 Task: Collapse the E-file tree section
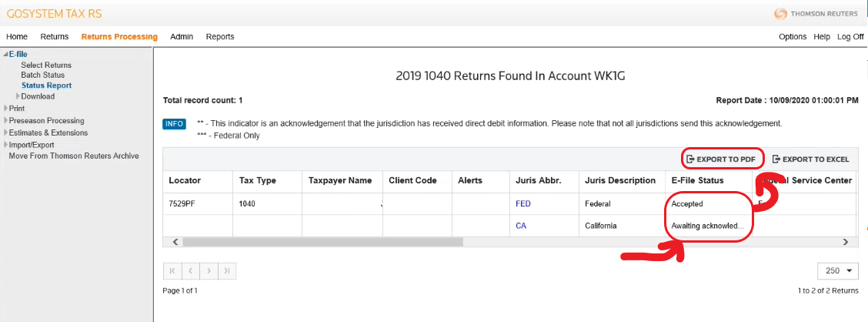(x=6, y=55)
